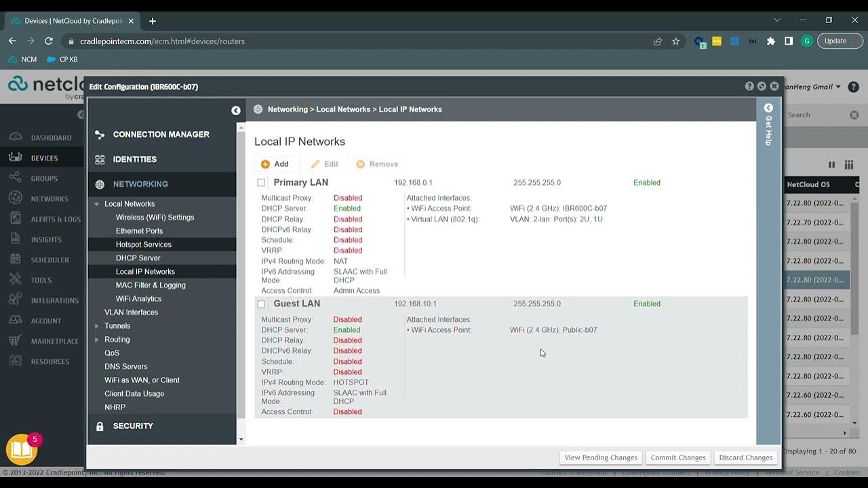Open the account dropdown near Gmail name
This screenshot has width=868, height=488.
click(x=838, y=87)
